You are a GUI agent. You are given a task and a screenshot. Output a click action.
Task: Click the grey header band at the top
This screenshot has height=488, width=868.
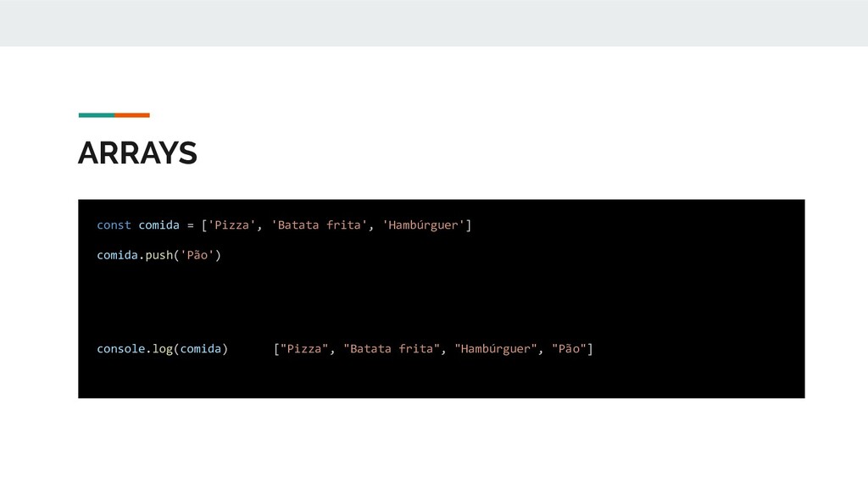coord(434,23)
